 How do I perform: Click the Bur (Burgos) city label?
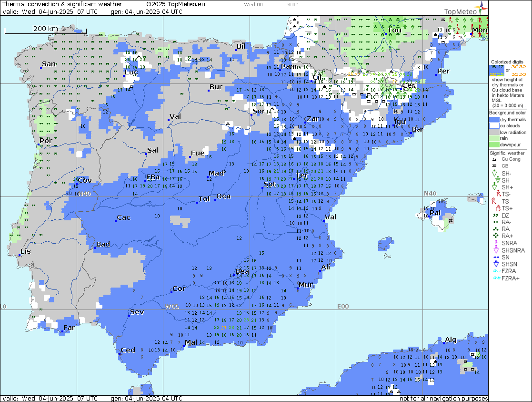pyautogui.click(x=216, y=87)
